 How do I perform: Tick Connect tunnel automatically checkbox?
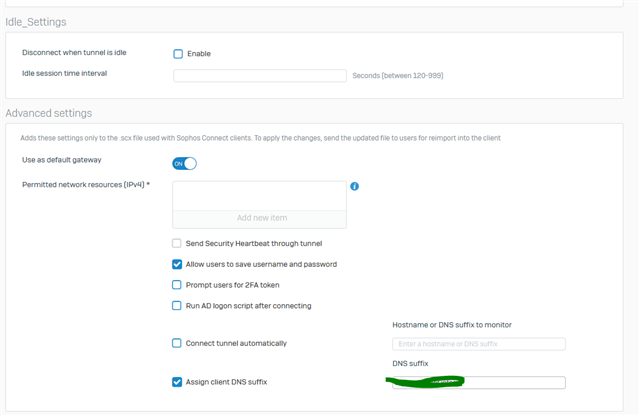(177, 343)
